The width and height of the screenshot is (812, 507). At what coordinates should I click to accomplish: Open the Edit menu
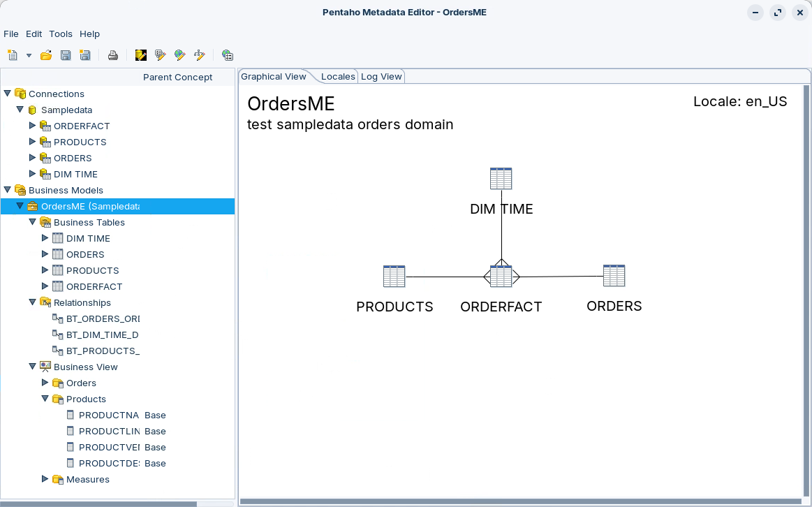34,34
